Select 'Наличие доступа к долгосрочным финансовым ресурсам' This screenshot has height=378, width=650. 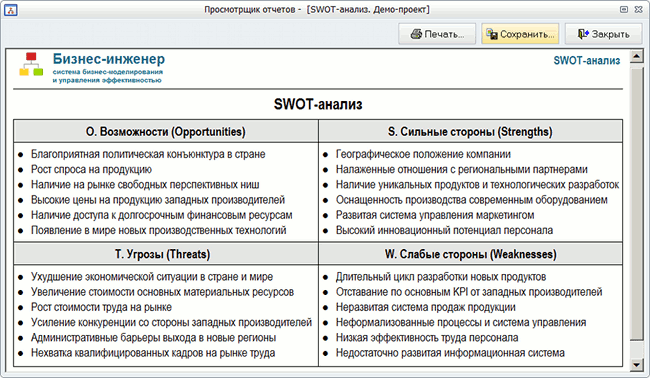[162, 215]
